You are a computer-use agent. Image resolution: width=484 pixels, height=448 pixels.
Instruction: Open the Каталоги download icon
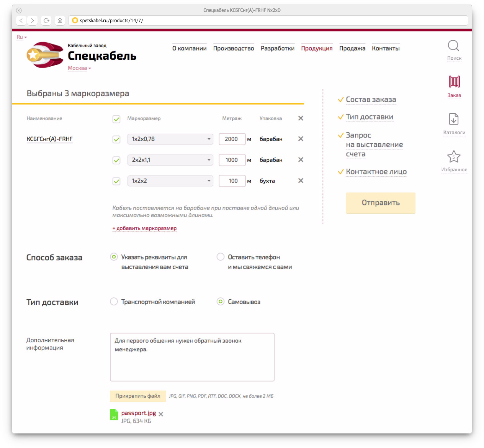point(454,119)
